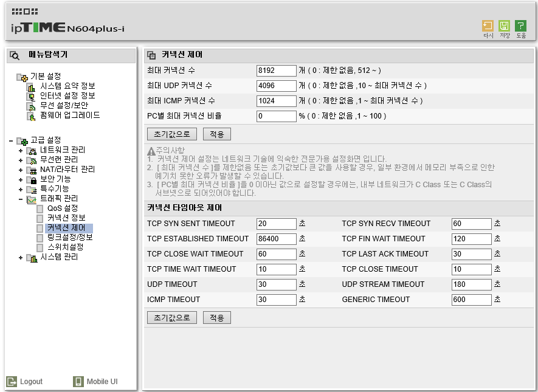This screenshot has width=538, height=392.
Task: Click 초기값으로 button under timeout settings
Action: [172, 318]
